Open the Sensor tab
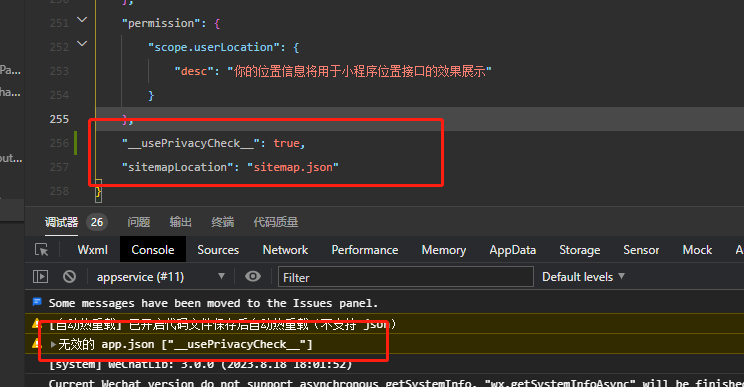This screenshot has height=387, width=744. (x=641, y=250)
